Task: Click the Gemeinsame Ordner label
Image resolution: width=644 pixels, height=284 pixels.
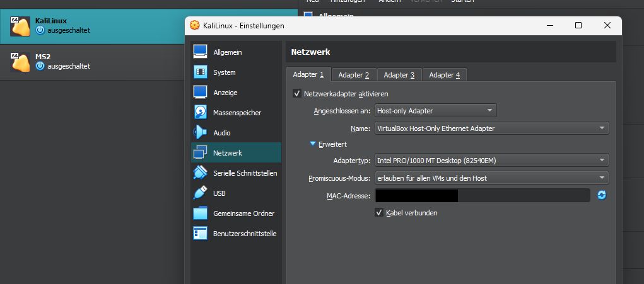Action: [243, 213]
